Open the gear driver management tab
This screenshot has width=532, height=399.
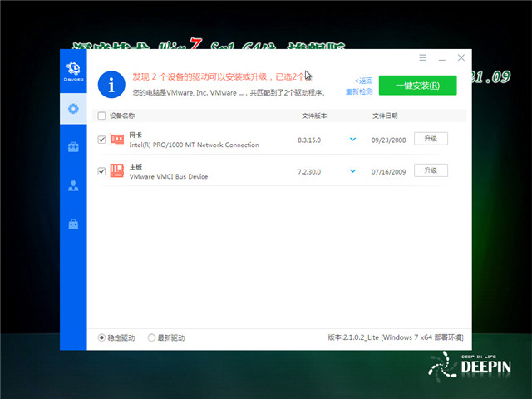click(73, 109)
